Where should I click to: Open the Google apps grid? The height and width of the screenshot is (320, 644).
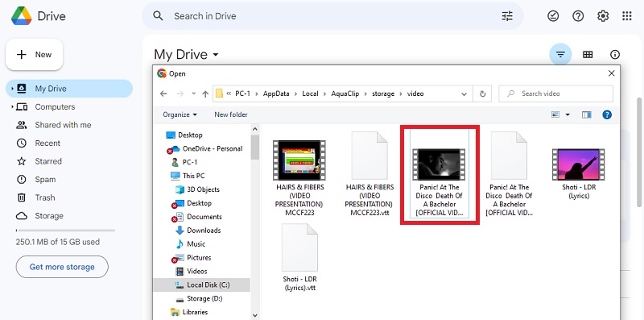click(x=627, y=16)
